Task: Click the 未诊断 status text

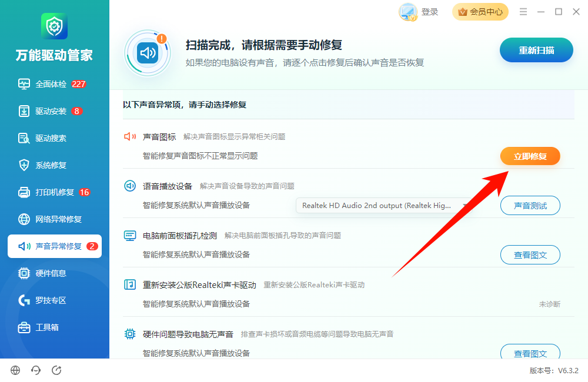Action: [x=550, y=304]
